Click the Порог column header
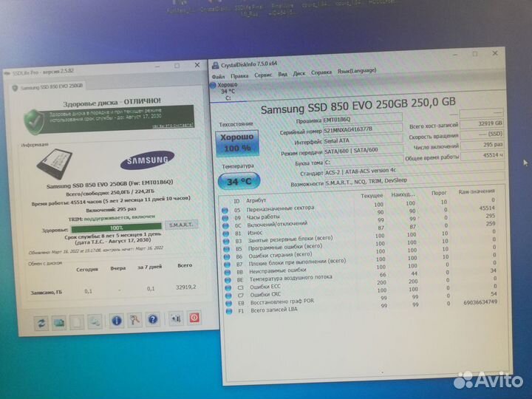Viewport: 532px width, 399px height. click(x=439, y=193)
